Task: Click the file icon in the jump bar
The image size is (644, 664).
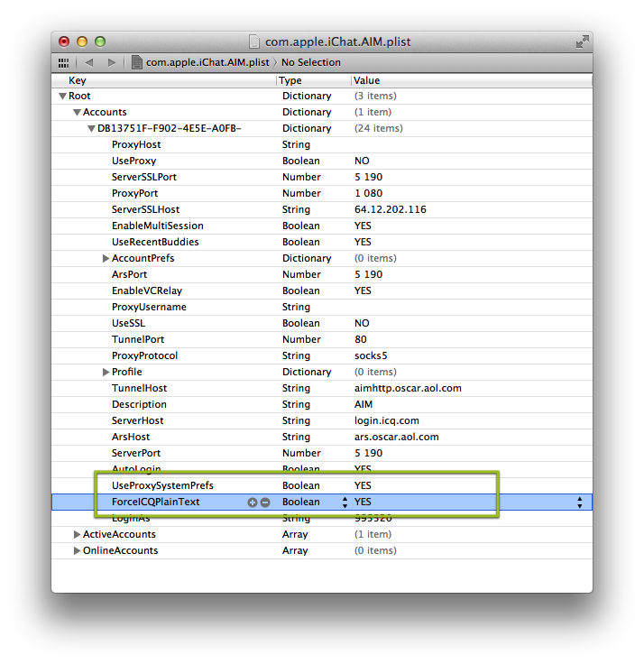Action: [x=137, y=62]
